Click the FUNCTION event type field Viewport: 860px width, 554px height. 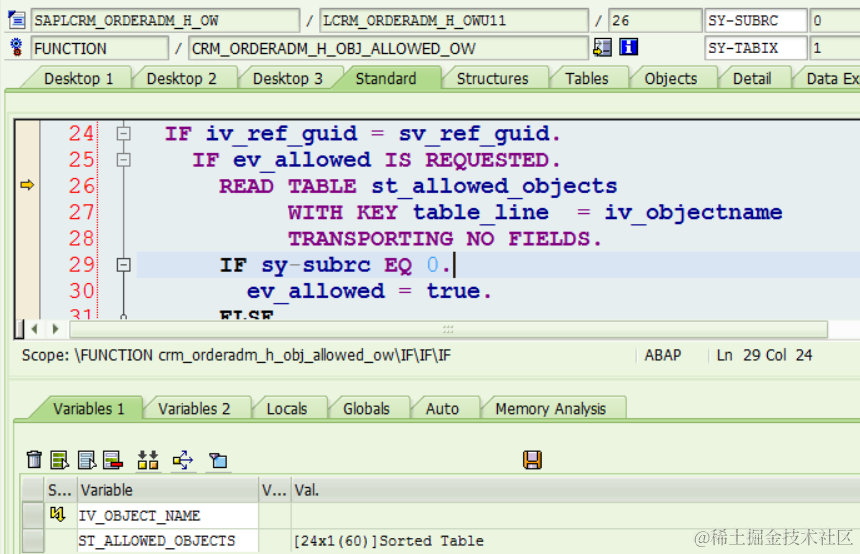click(x=99, y=48)
